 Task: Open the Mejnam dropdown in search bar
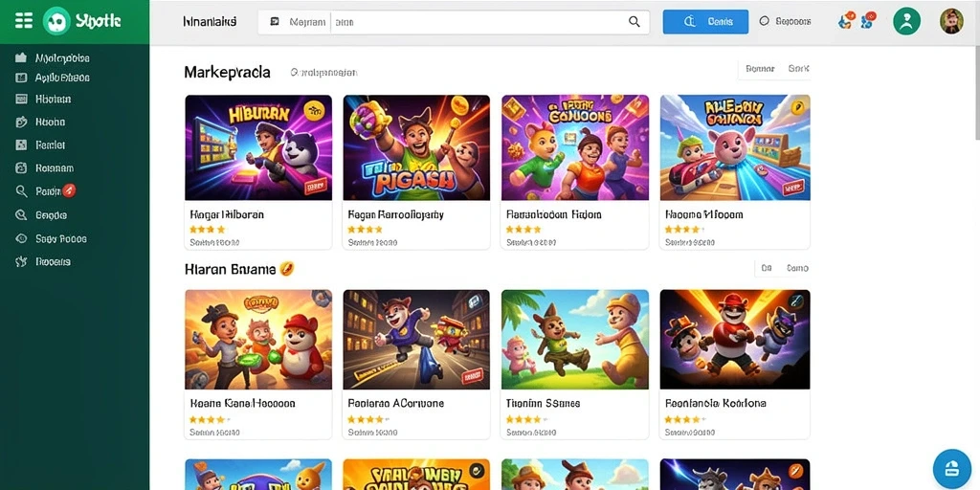(x=299, y=22)
